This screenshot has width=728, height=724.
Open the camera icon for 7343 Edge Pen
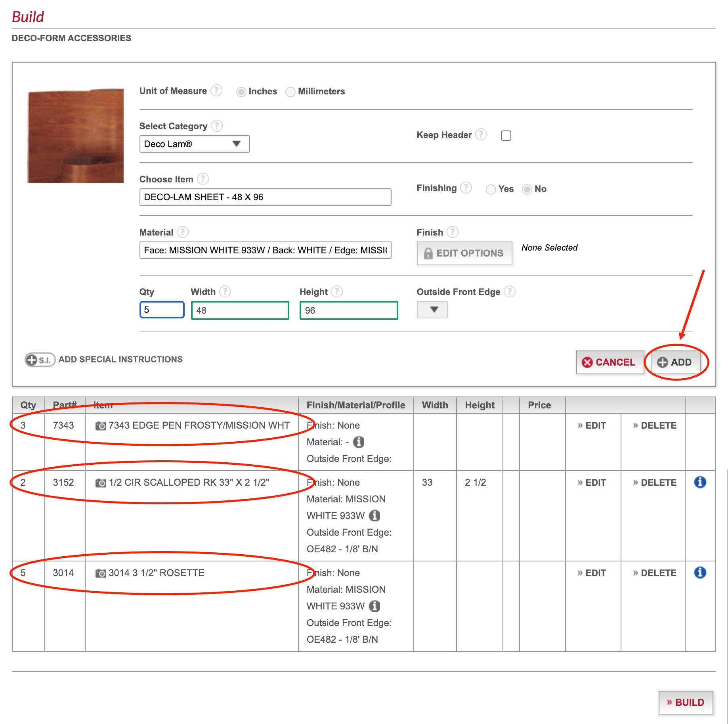tap(101, 426)
